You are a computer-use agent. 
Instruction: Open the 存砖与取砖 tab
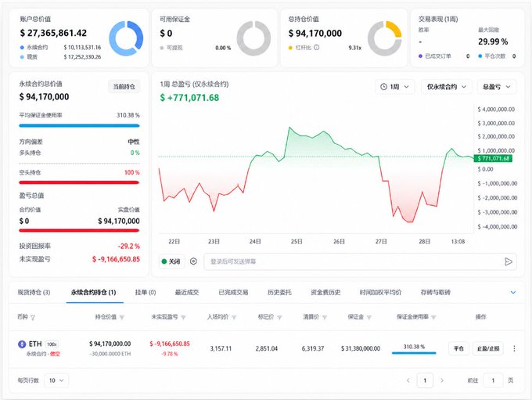(436, 292)
